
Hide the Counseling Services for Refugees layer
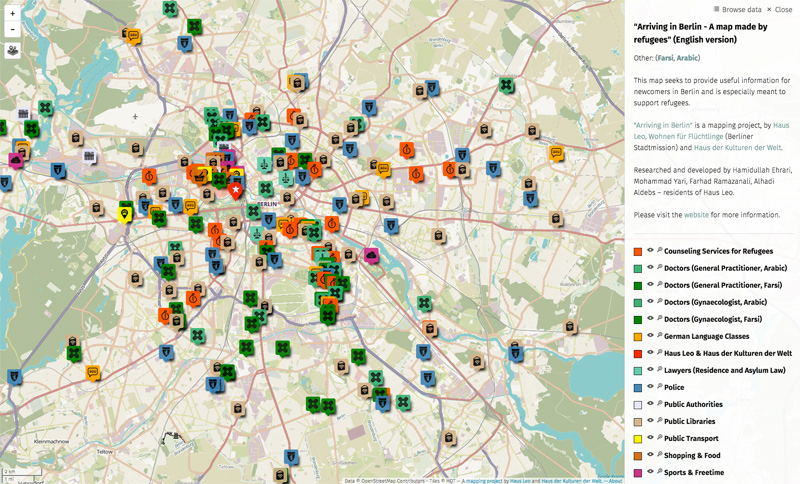650,251
